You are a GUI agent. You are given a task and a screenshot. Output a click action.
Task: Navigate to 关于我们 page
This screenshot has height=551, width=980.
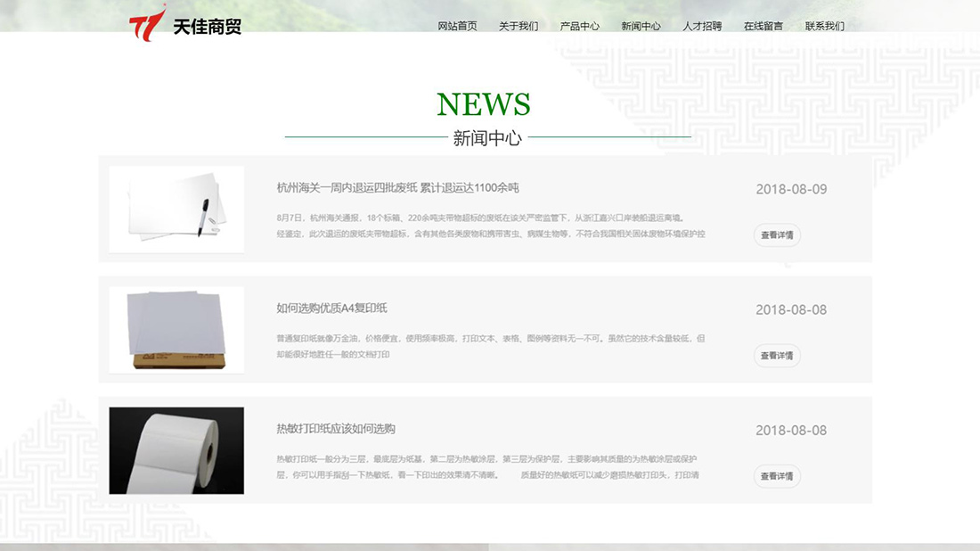coord(519,26)
